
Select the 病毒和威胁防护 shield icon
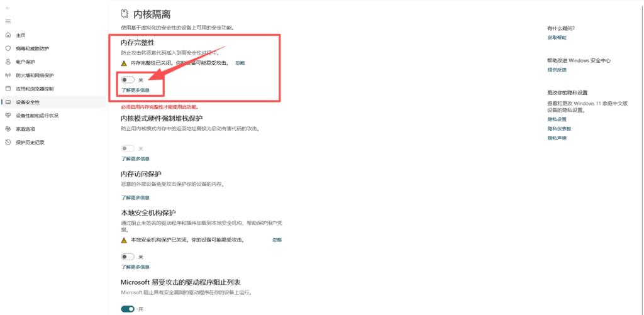[8, 48]
